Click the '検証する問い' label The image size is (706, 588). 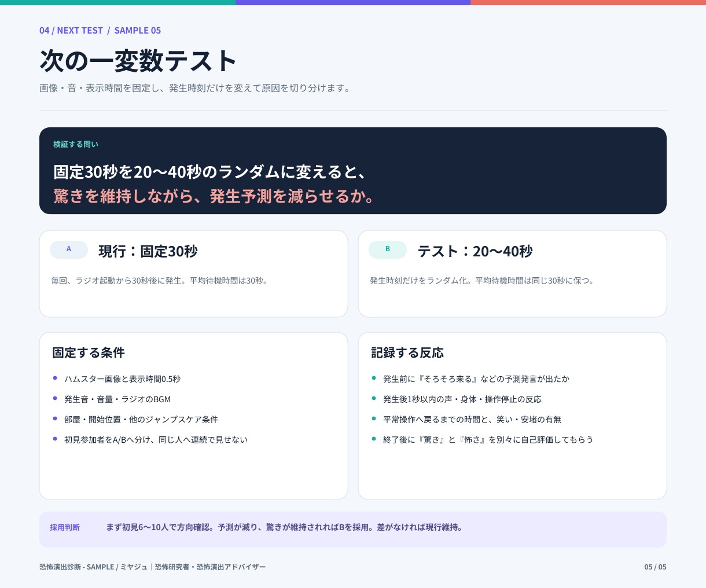(x=76, y=144)
